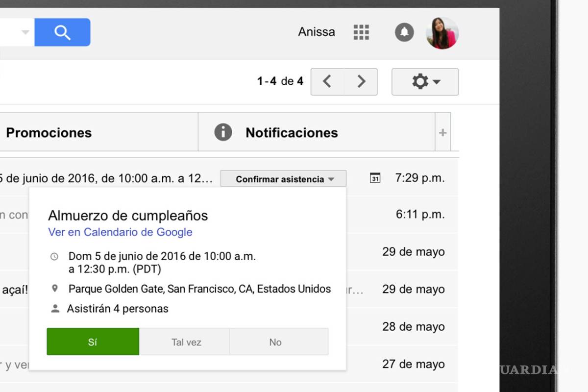Click the clock icon next to the event date

(x=54, y=256)
